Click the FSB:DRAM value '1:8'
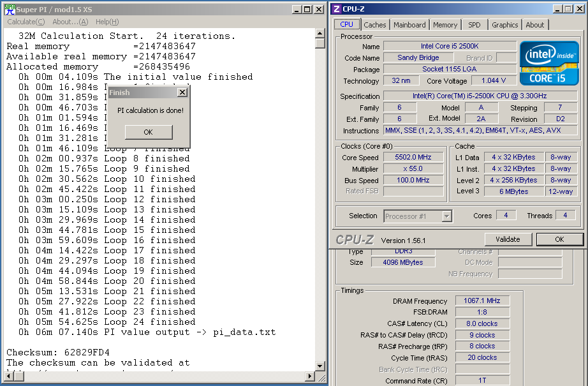The width and height of the screenshot is (588, 386). coord(482,312)
